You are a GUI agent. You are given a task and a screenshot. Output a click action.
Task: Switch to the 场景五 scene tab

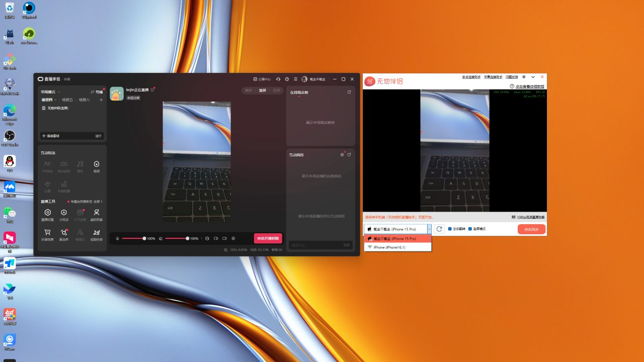coord(67,100)
